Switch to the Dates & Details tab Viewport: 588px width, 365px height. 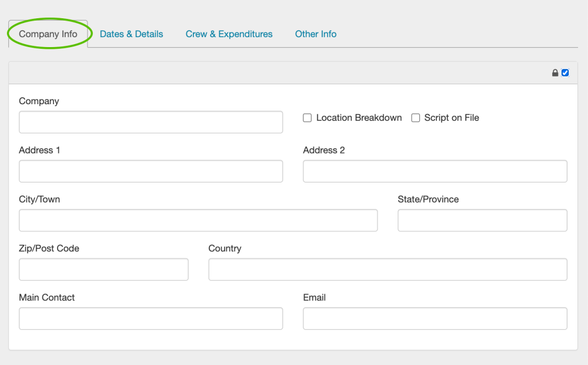point(131,34)
